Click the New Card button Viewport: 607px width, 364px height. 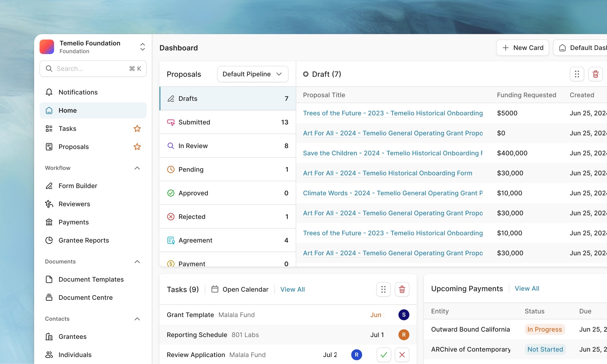(x=522, y=48)
